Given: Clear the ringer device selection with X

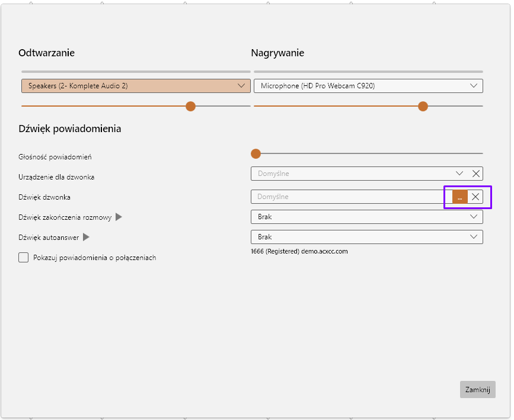Looking at the screenshot, I should [476, 174].
